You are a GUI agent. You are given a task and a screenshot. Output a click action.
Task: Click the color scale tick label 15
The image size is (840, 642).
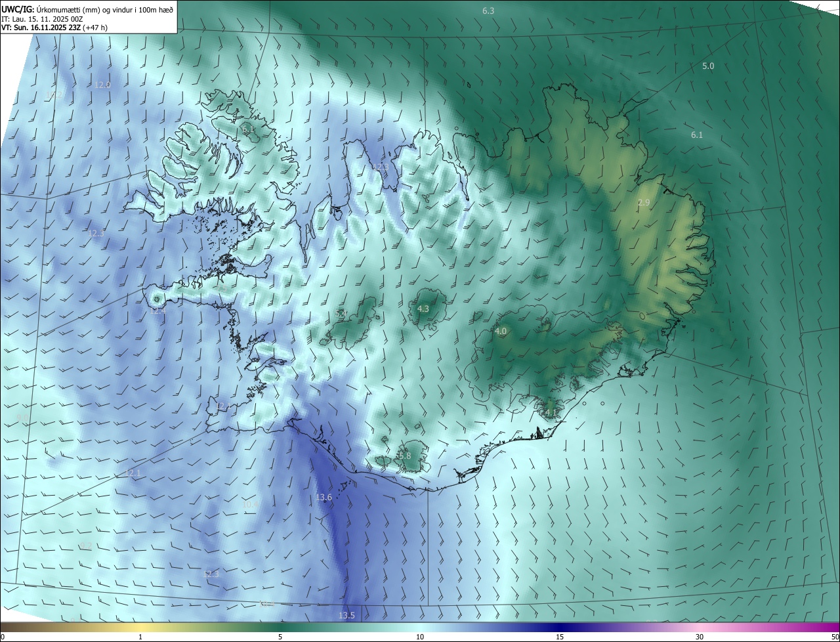[560, 637]
